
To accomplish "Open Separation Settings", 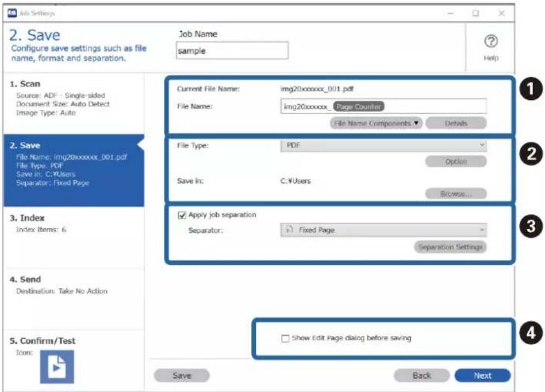I will (x=450, y=247).
